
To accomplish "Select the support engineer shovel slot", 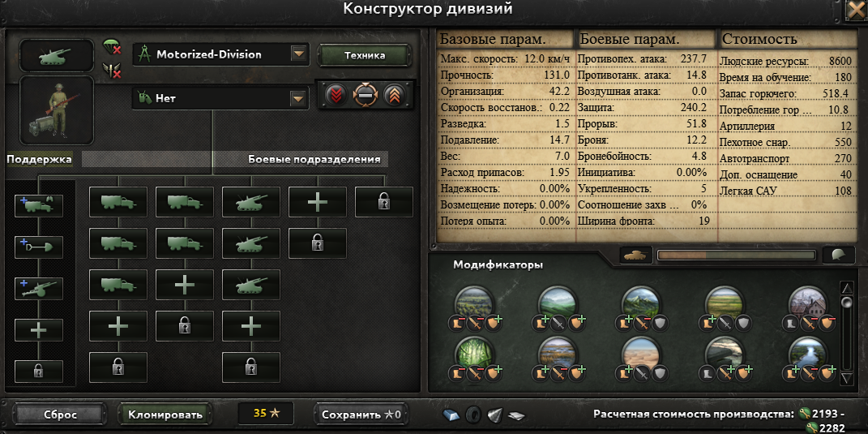I will click(38, 247).
